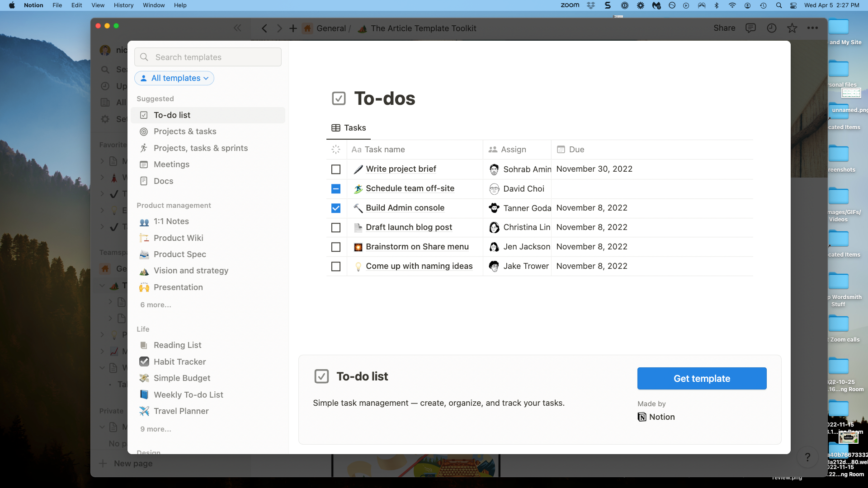The width and height of the screenshot is (868, 488).
Task: Check the Write project brief checkbox
Action: [336, 169]
